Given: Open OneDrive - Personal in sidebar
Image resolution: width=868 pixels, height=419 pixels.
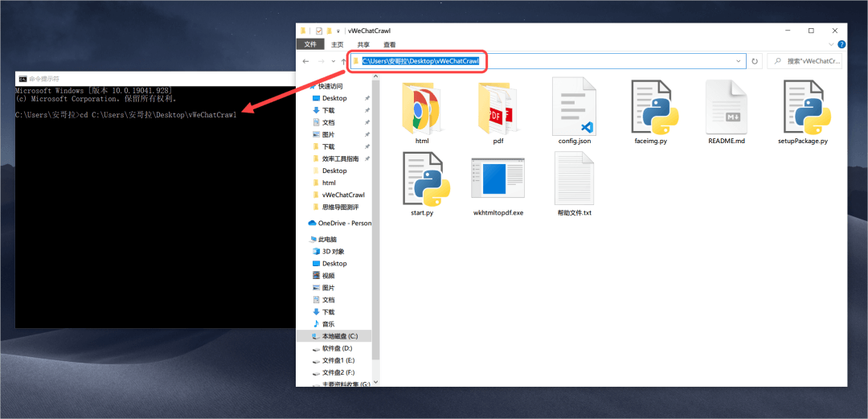Looking at the screenshot, I should click(340, 223).
